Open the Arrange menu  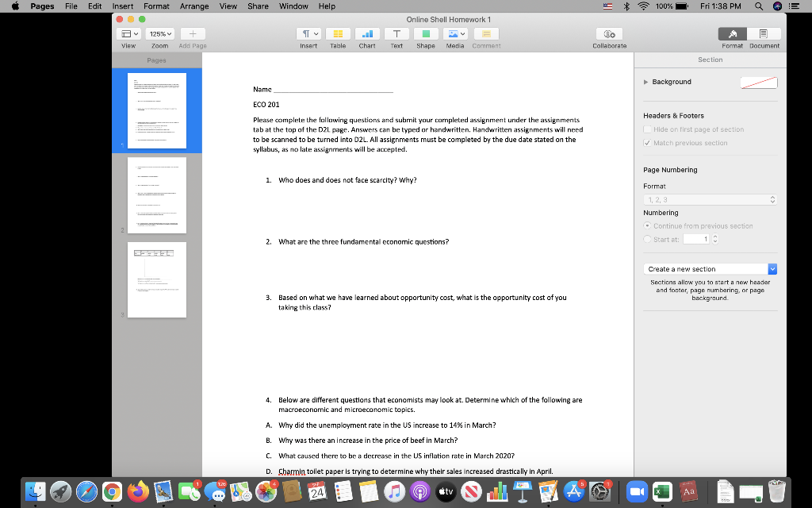[194, 6]
